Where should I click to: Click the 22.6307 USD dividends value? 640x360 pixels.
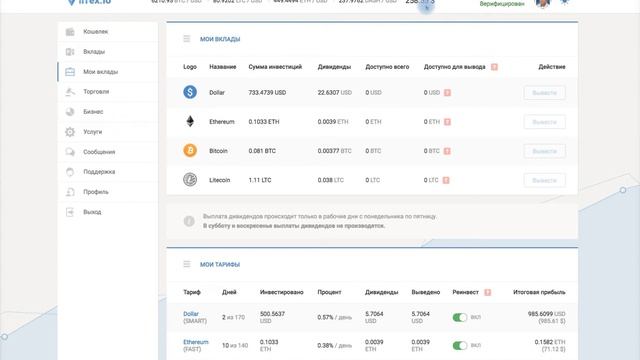point(335,93)
